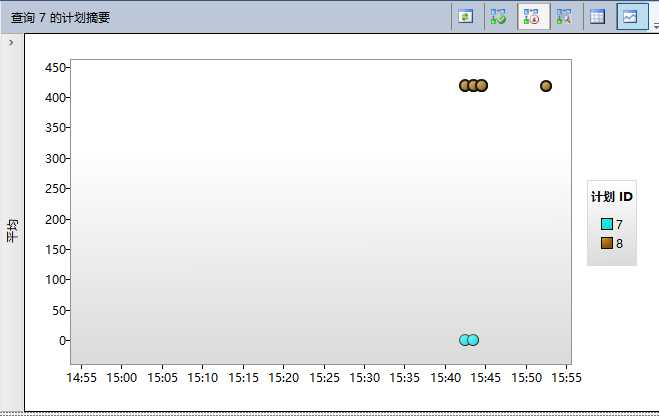Switch to chart format view icon

(630, 17)
